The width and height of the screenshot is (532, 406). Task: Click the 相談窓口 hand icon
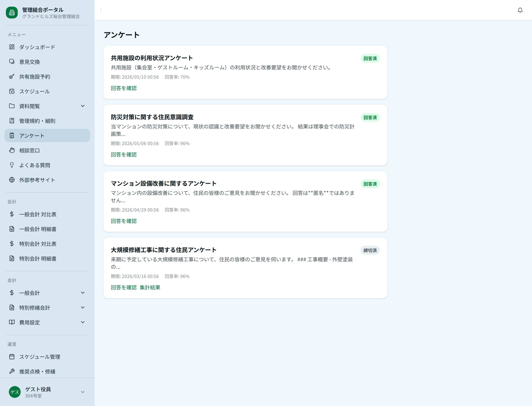[x=12, y=150]
